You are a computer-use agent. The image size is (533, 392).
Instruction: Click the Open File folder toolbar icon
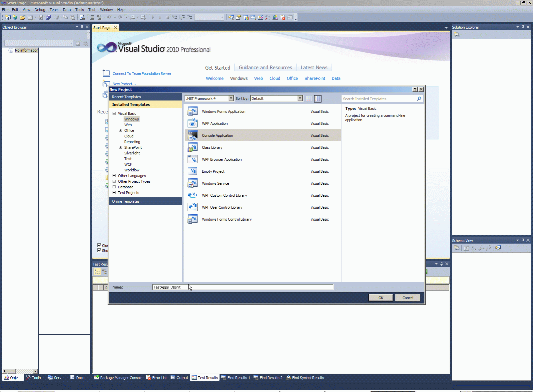[x=23, y=17]
